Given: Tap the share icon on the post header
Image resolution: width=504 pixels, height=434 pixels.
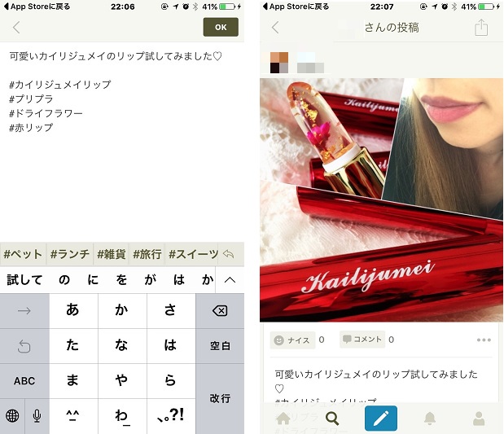Looking at the screenshot, I should click(480, 28).
